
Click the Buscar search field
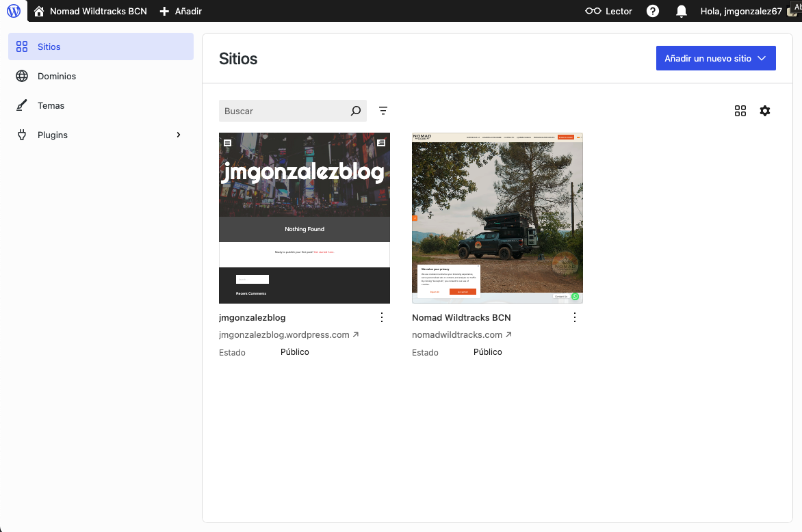[284, 111]
